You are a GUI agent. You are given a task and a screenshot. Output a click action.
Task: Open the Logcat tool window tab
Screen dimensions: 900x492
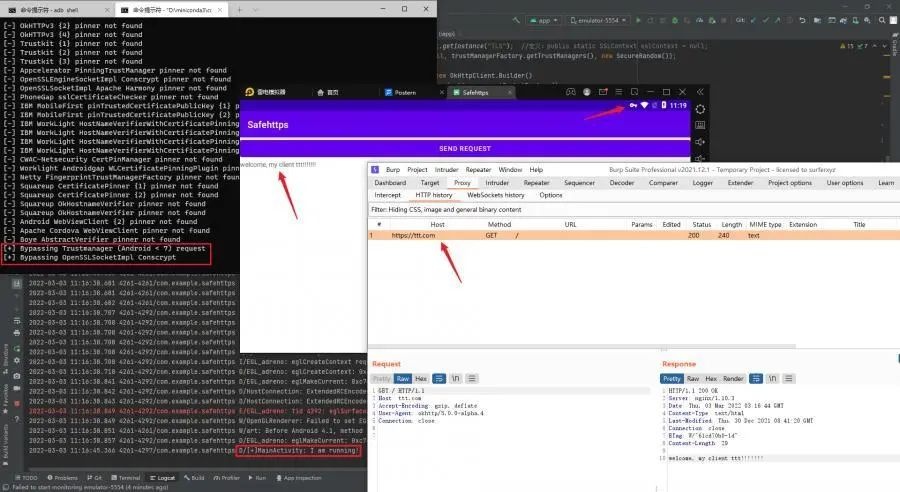click(x=162, y=478)
